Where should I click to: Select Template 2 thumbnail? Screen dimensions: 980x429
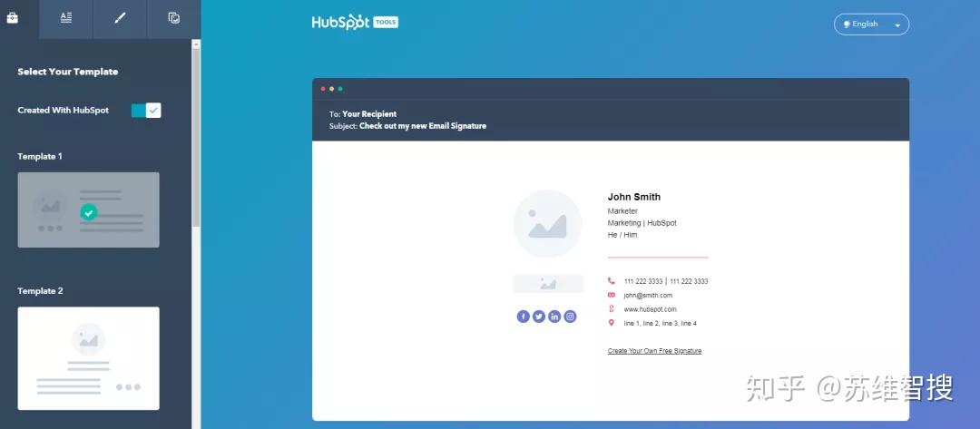[88, 358]
